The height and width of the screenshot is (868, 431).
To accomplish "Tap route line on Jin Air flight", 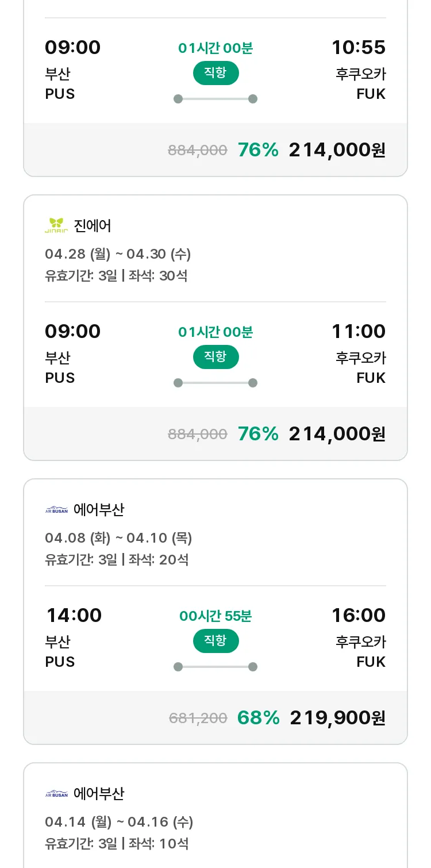I will click(215, 383).
